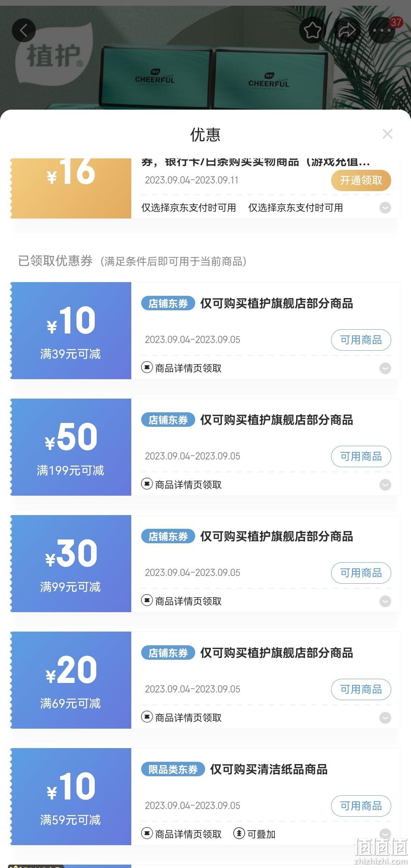Image resolution: width=411 pixels, height=868 pixels.
Task: Close the 优惠 coupon panel
Action: pos(387,134)
